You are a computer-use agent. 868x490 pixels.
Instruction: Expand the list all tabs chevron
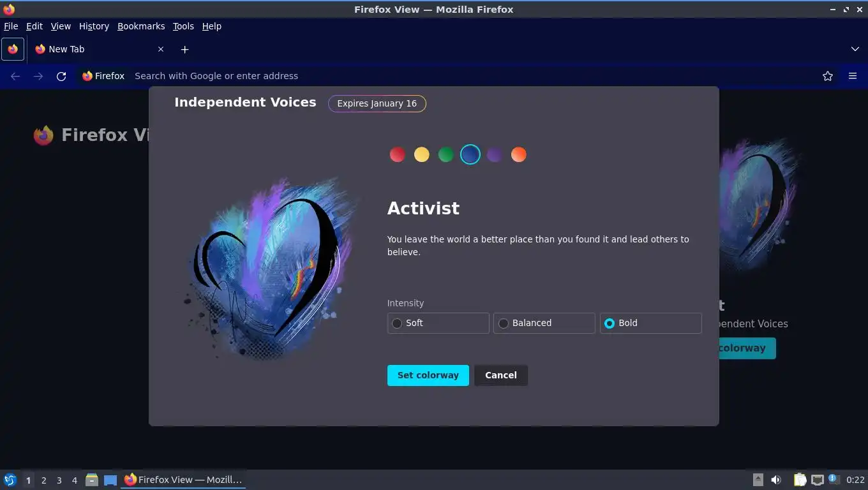tap(855, 49)
